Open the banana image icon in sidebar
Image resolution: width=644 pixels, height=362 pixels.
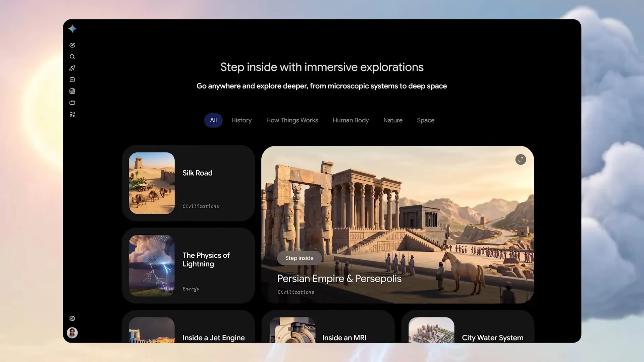72,91
